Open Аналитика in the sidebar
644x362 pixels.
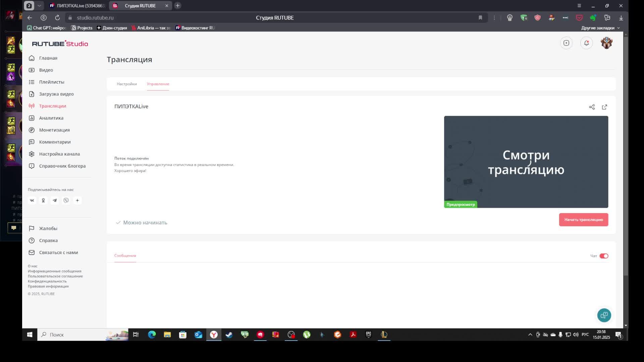51,118
